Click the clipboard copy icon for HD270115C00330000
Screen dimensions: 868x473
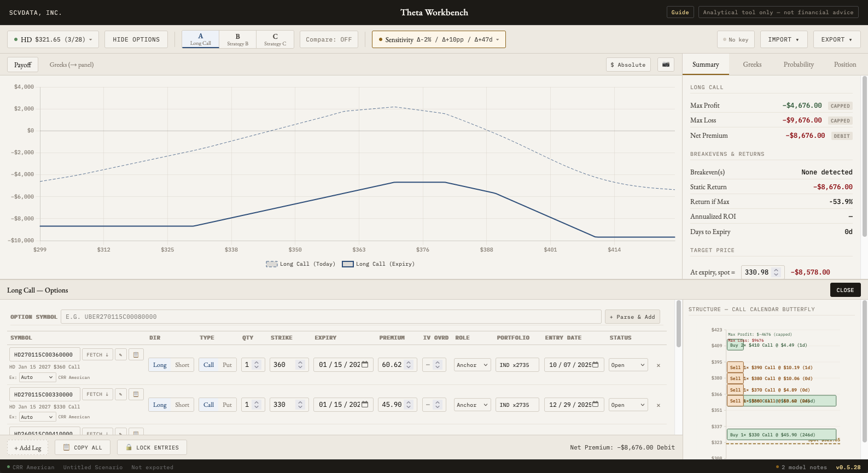point(136,394)
